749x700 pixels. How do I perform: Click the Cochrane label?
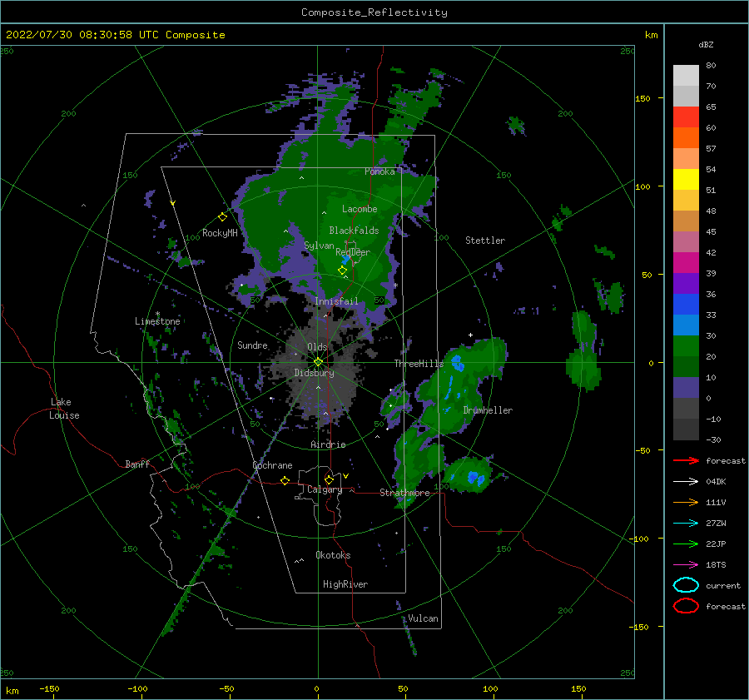(x=272, y=465)
